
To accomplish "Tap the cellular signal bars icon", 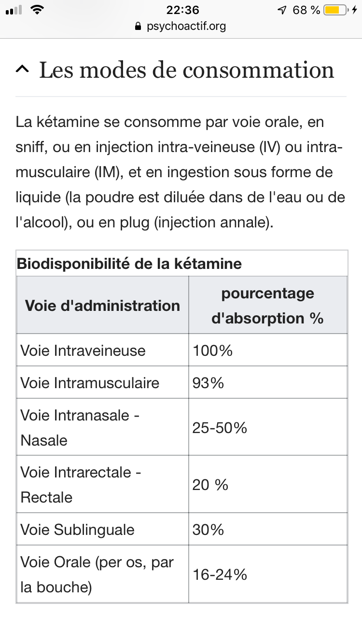I will click(13, 10).
